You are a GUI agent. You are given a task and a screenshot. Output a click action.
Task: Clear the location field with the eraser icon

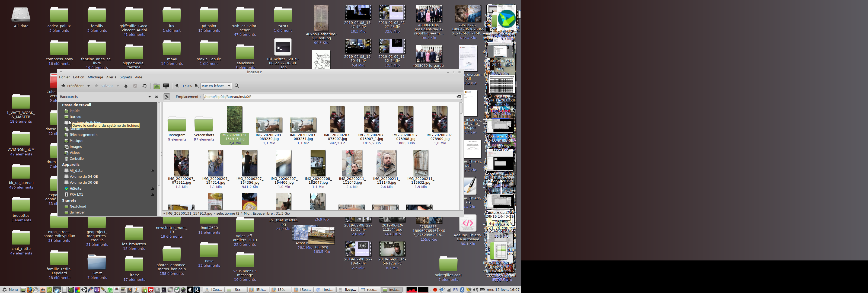pos(458,97)
